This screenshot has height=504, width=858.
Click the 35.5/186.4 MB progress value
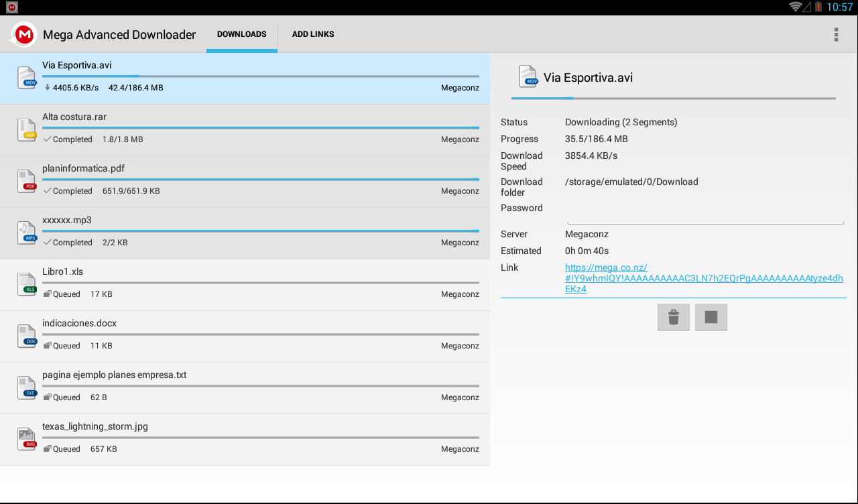pyautogui.click(x=597, y=139)
